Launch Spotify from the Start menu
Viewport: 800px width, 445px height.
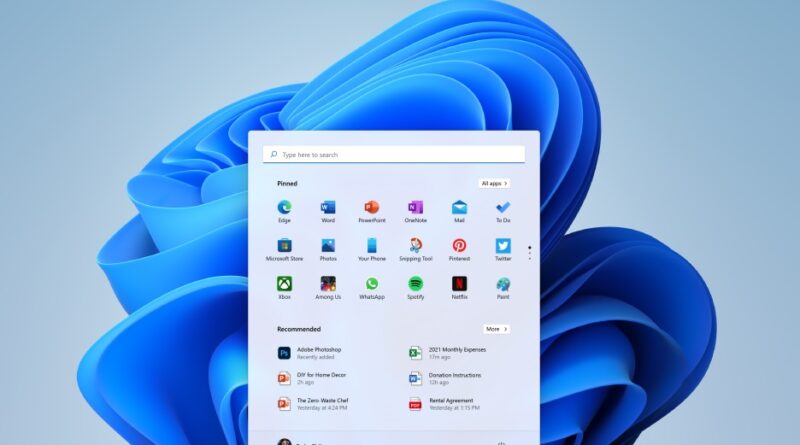tap(416, 288)
